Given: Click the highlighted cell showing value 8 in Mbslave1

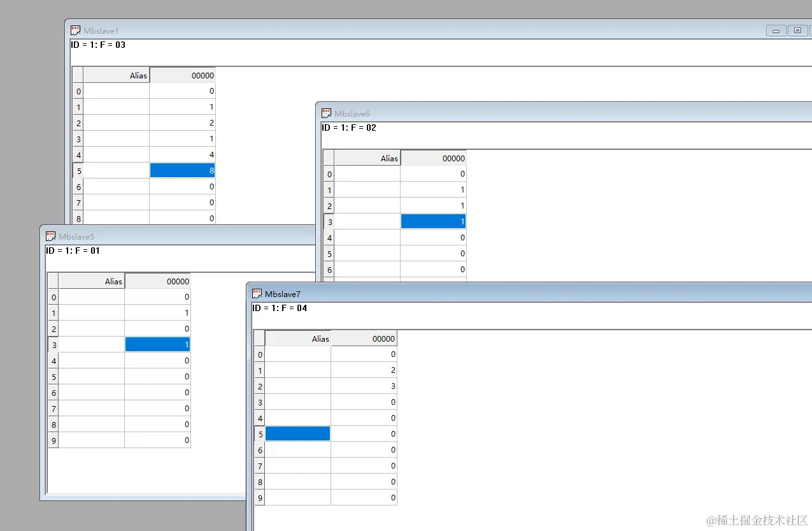Looking at the screenshot, I should pyautogui.click(x=182, y=170).
